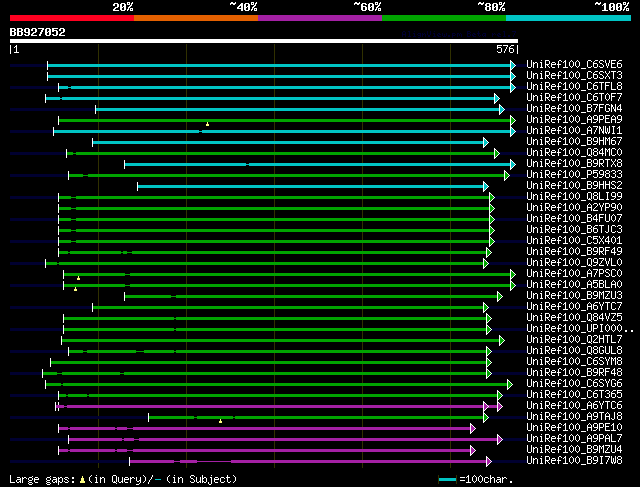Select the UniRef100_A7PSC0 label
Viewport: 640px width, 487px height.
pos(574,274)
